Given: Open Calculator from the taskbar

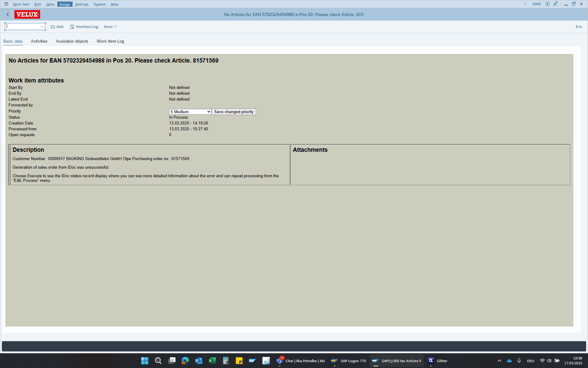Looking at the screenshot, I should click(x=225, y=361).
